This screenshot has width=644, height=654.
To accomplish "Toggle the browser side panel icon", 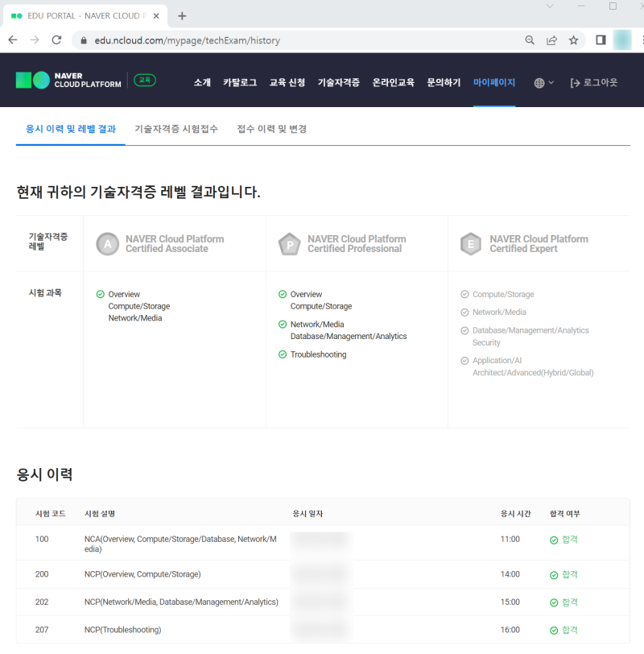I will [601, 40].
